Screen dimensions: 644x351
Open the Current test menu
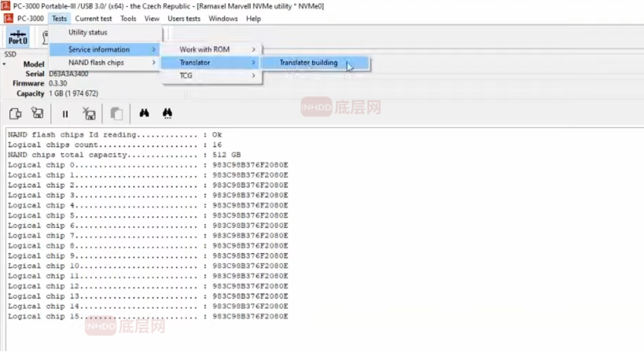tap(93, 18)
